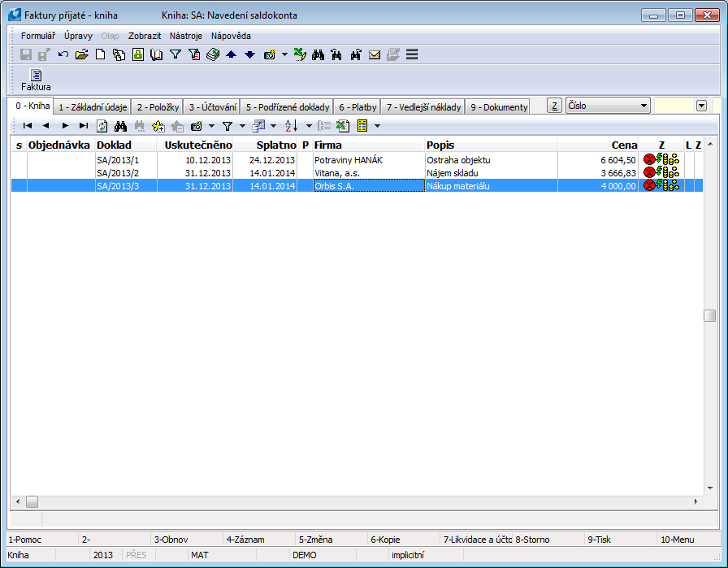Click the horizontal scrollbar thumb of grid

coord(32,502)
